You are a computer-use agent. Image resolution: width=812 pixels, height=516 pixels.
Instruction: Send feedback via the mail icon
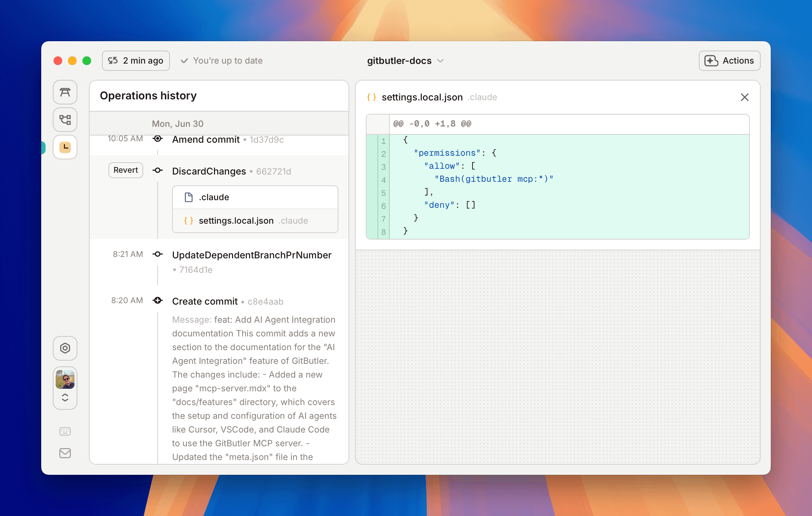point(65,453)
